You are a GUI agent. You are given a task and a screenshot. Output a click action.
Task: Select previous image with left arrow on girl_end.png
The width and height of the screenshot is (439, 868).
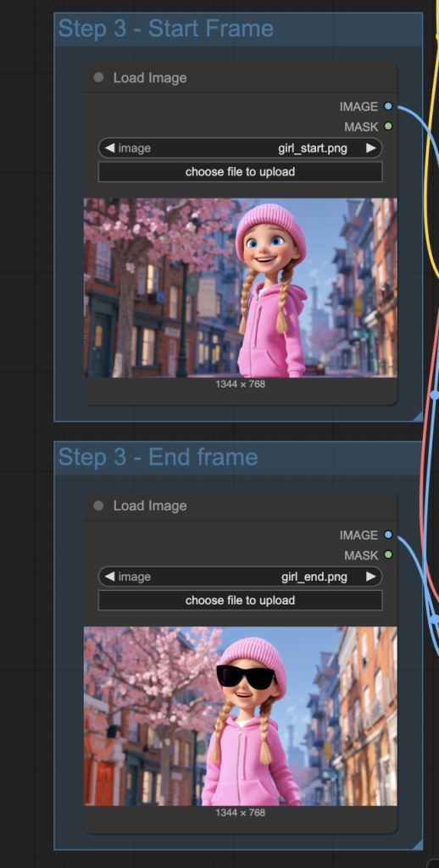point(109,576)
